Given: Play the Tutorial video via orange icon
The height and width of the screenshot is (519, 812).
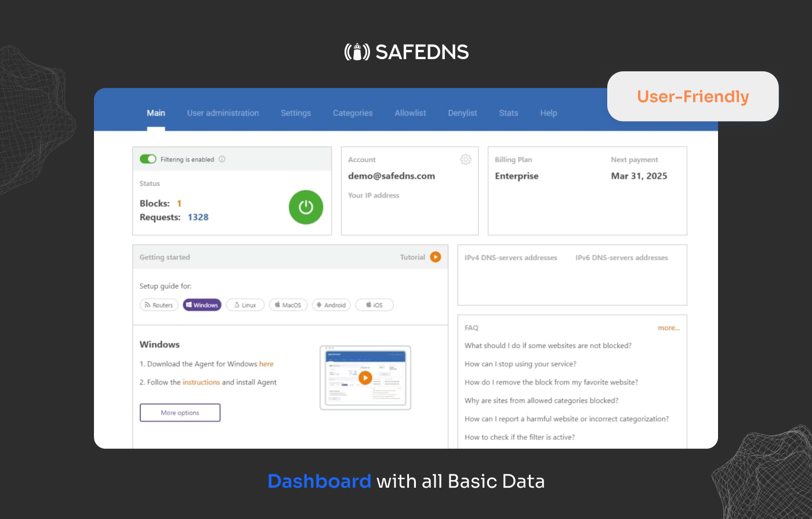Looking at the screenshot, I should coord(436,256).
